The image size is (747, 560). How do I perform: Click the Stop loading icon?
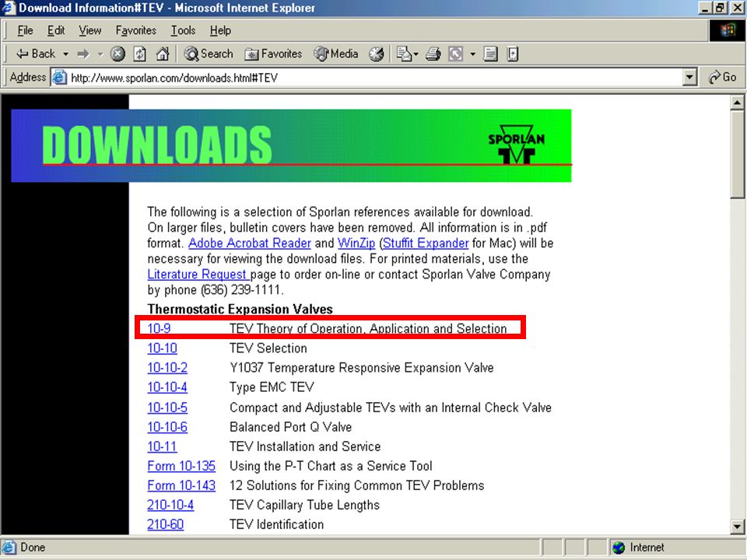(x=117, y=54)
